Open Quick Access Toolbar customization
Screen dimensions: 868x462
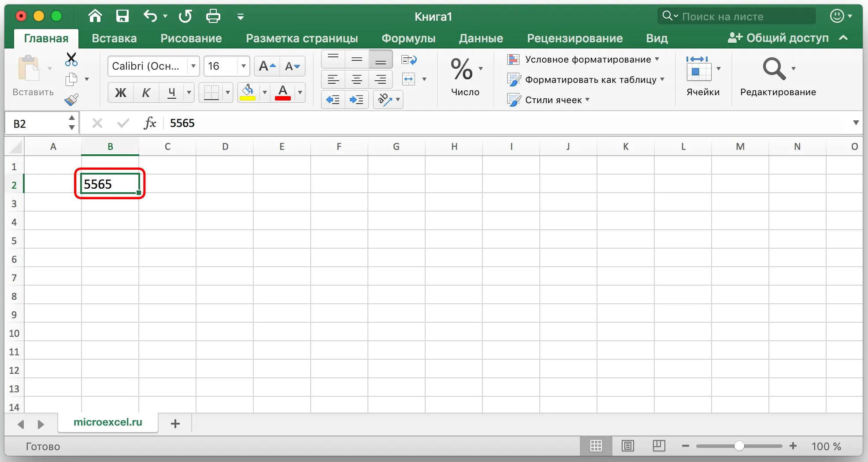241,17
